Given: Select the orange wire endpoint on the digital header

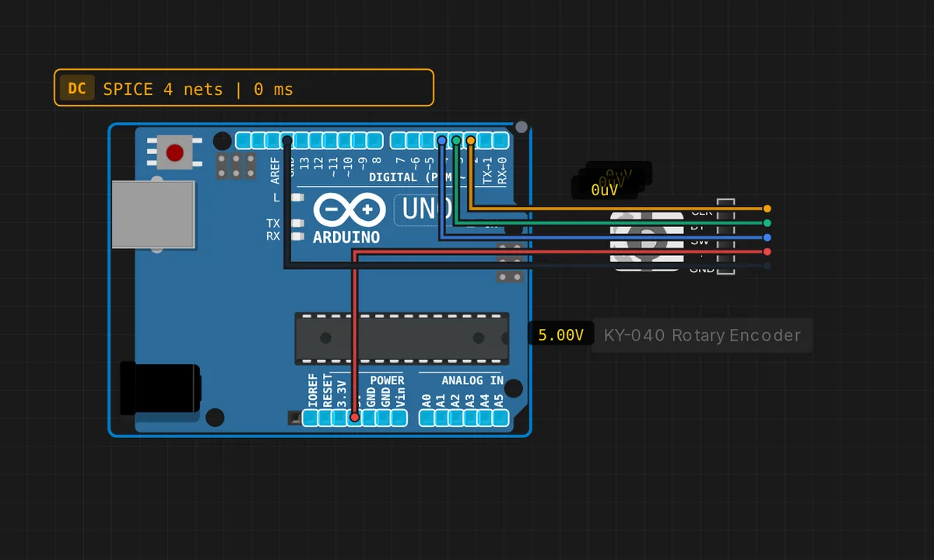Looking at the screenshot, I should click(x=471, y=140).
